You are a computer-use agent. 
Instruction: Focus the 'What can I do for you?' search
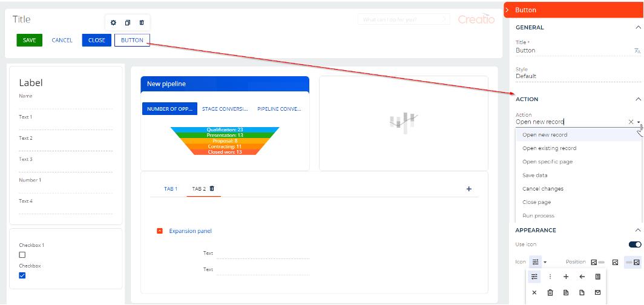pyautogui.click(x=403, y=19)
